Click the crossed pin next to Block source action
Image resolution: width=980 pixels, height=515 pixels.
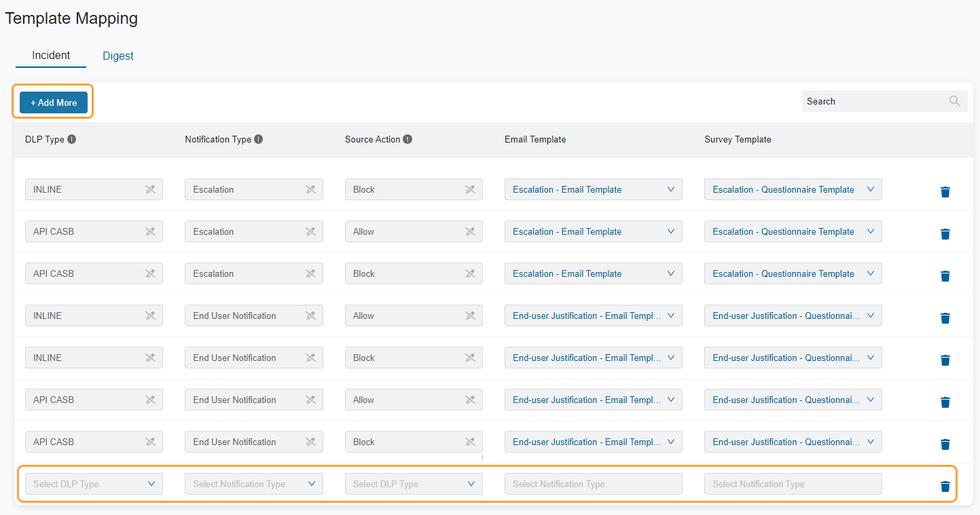(470, 189)
